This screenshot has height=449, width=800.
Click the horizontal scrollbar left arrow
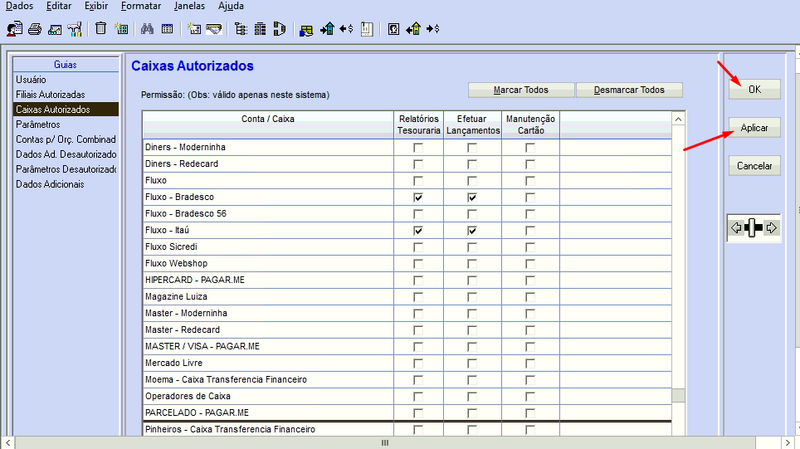[x=8, y=442]
